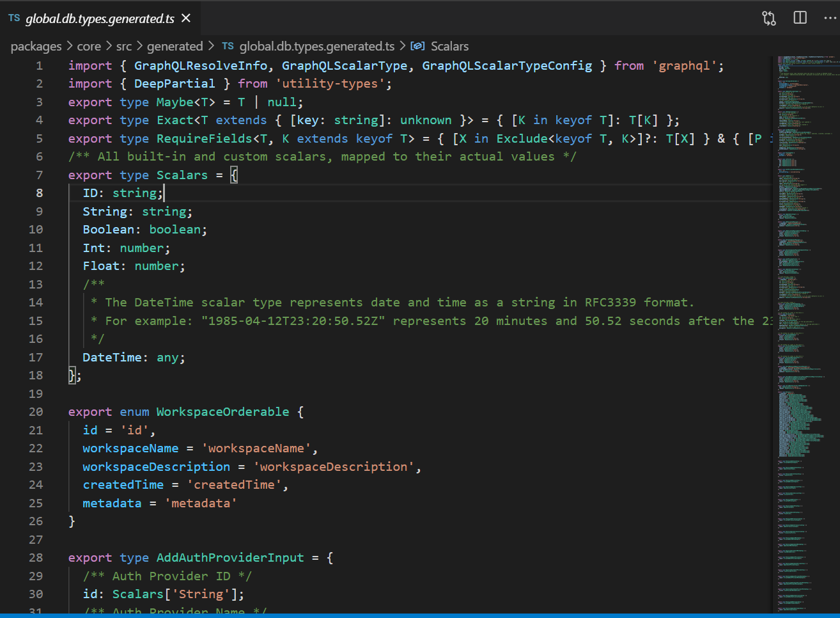Expand the generated breadcrumb segment

175,46
